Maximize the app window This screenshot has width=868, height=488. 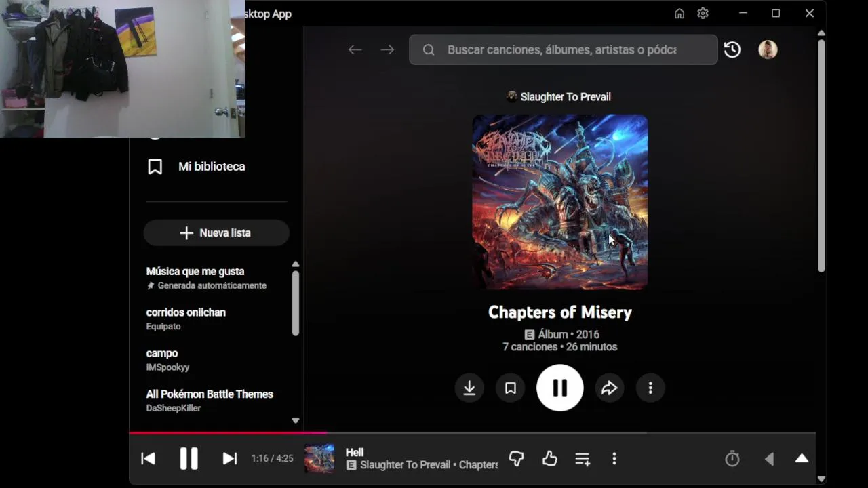click(x=776, y=14)
